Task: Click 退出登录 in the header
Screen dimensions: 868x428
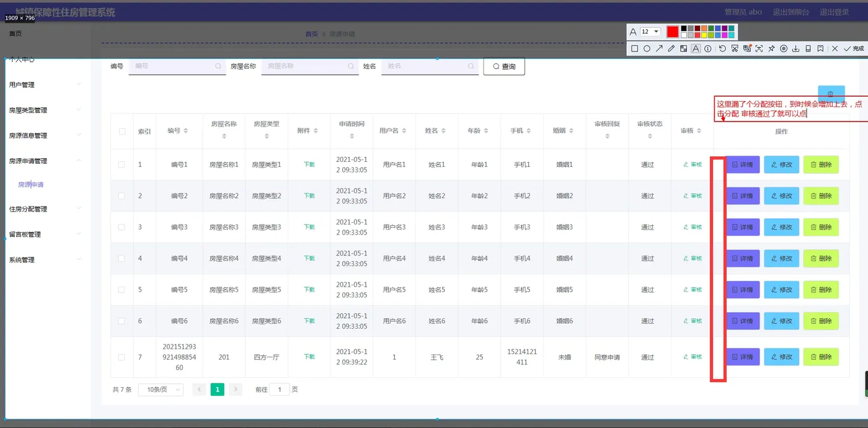Action: [x=835, y=12]
